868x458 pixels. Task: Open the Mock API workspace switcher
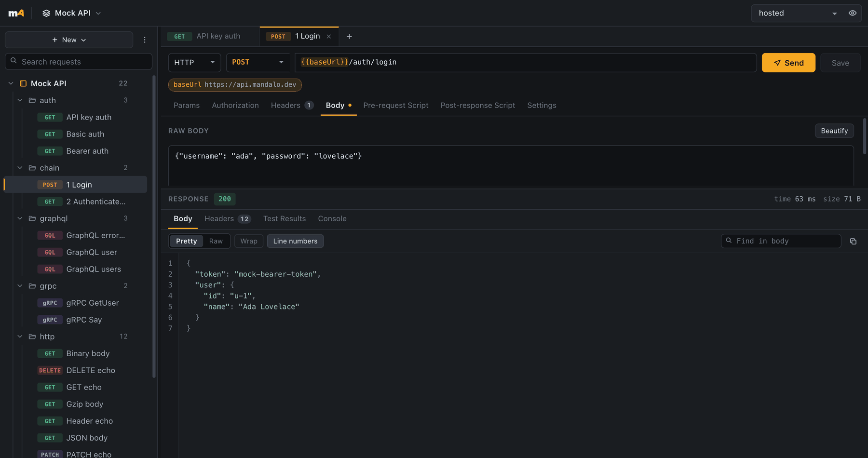click(x=71, y=13)
